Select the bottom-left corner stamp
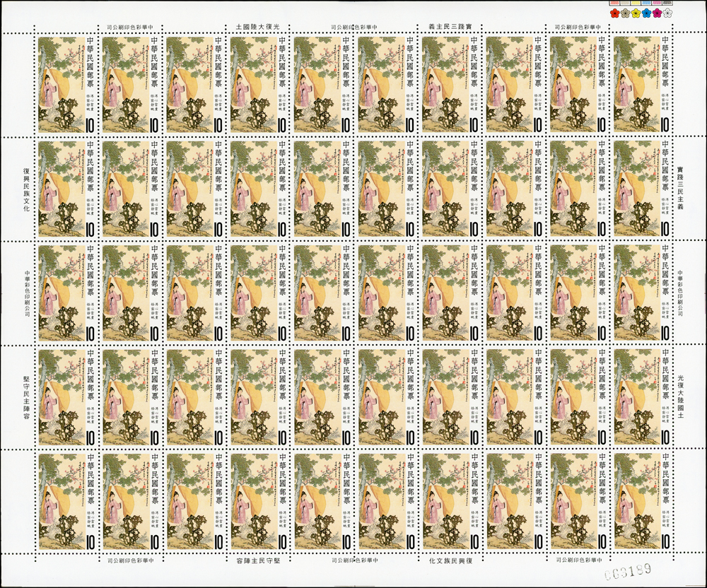The image size is (707, 588). [66, 502]
